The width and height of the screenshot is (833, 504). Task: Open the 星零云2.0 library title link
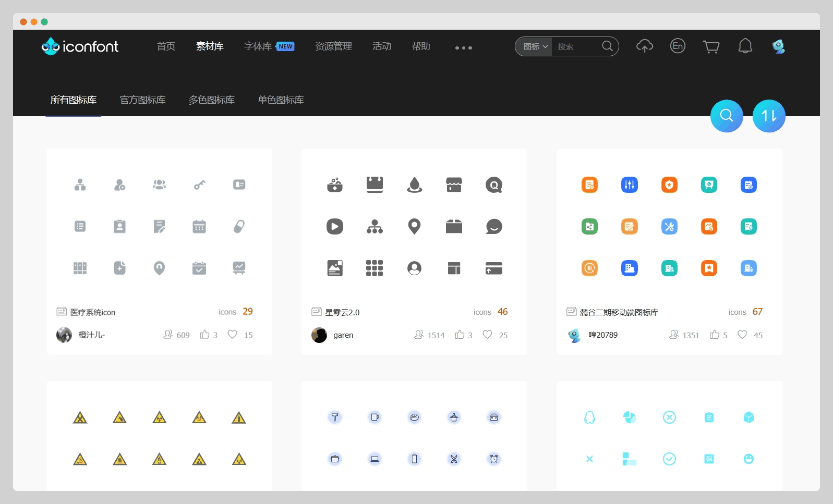342,312
